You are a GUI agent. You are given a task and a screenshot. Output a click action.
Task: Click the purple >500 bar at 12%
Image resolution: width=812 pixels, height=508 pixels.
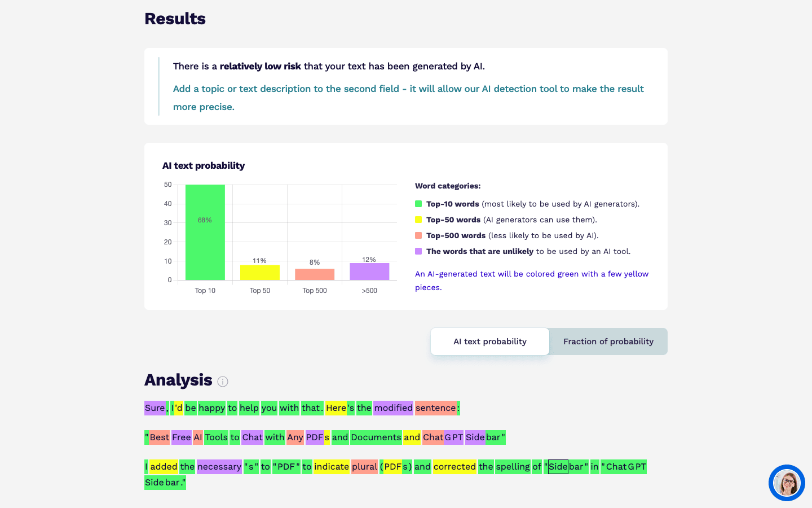coord(369,271)
